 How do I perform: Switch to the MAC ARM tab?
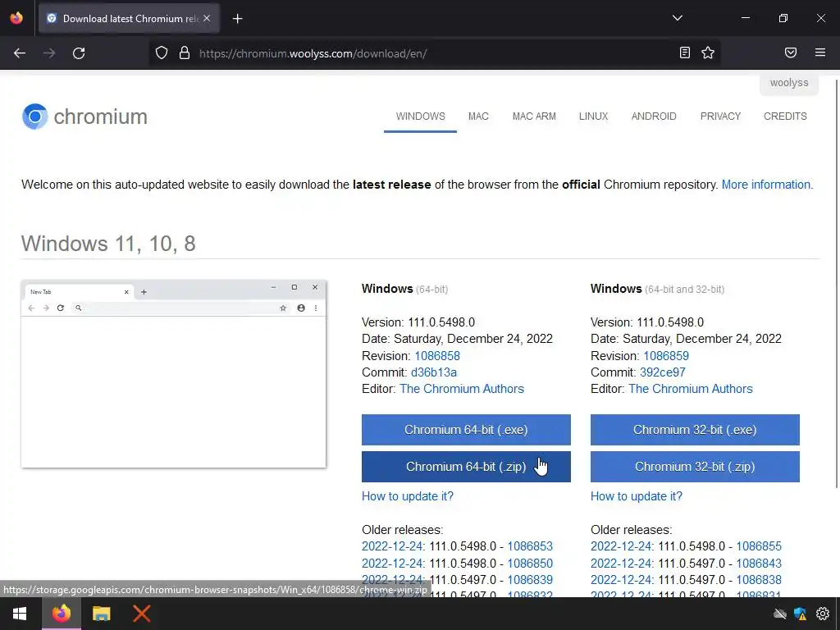(534, 116)
